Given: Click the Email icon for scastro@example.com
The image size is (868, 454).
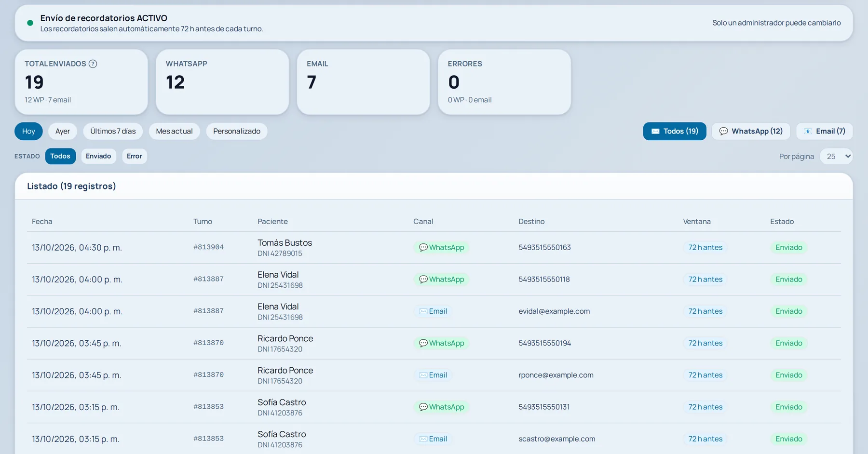Looking at the screenshot, I should pyautogui.click(x=423, y=439).
